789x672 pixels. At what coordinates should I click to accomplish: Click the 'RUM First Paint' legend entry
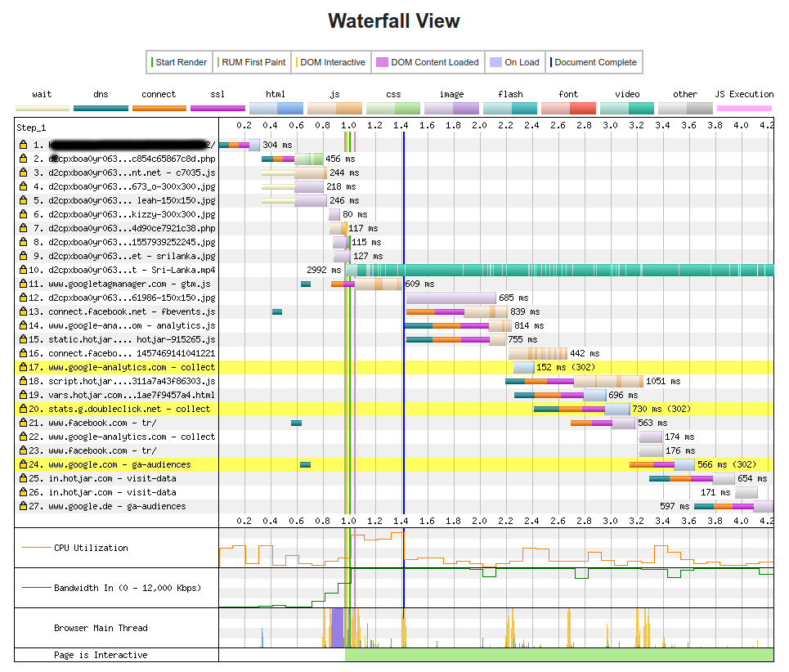click(252, 62)
